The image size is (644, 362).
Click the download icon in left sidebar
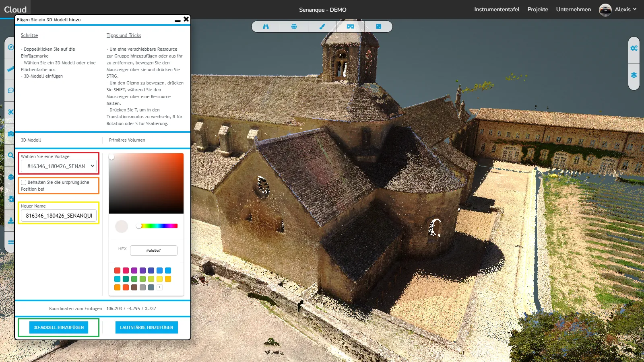[x=11, y=220]
